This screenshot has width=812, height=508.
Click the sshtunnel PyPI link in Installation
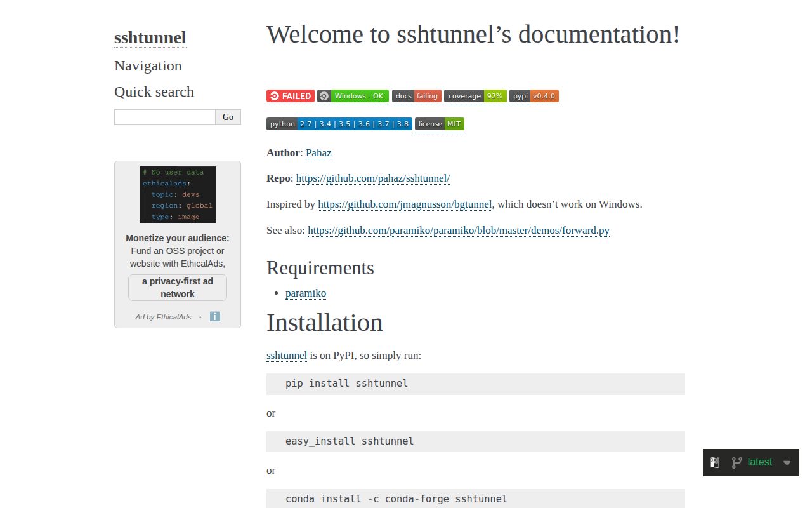tap(287, 355)
